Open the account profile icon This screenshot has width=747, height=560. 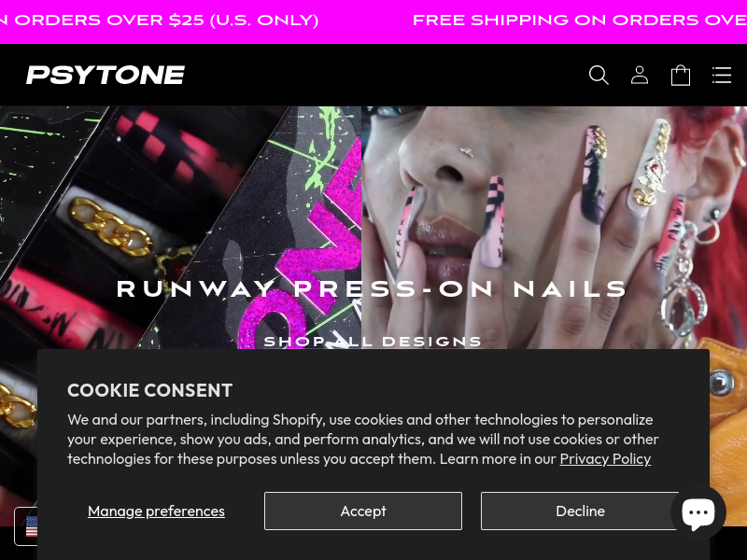coord(640,76)
